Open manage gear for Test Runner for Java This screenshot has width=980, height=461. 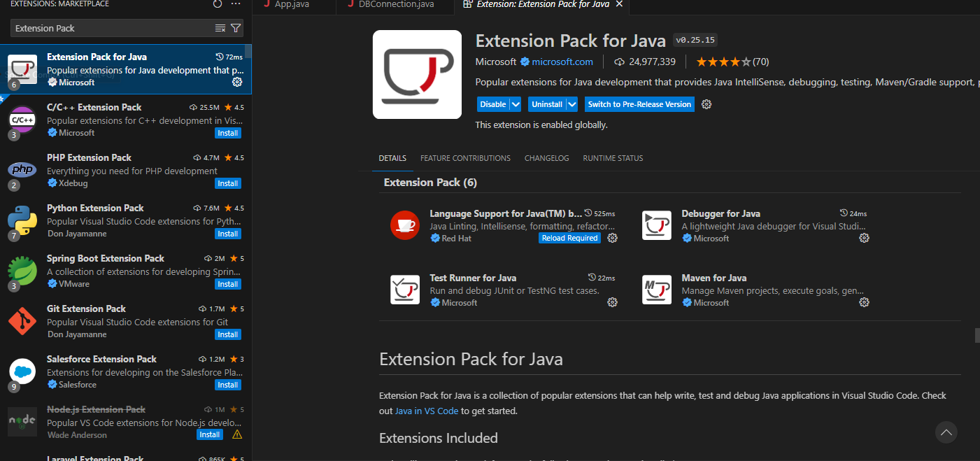(x=612, y=302)
